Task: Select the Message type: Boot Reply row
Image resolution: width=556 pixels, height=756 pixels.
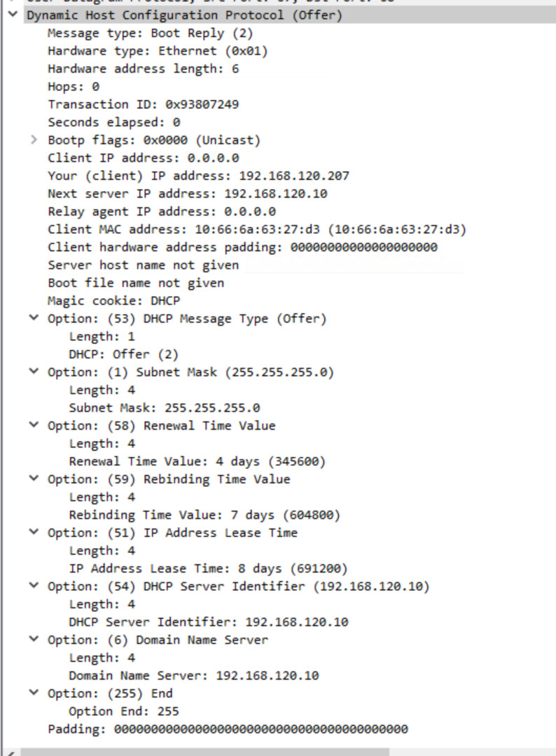Action: pyautogui.click(x=150, y=33)
